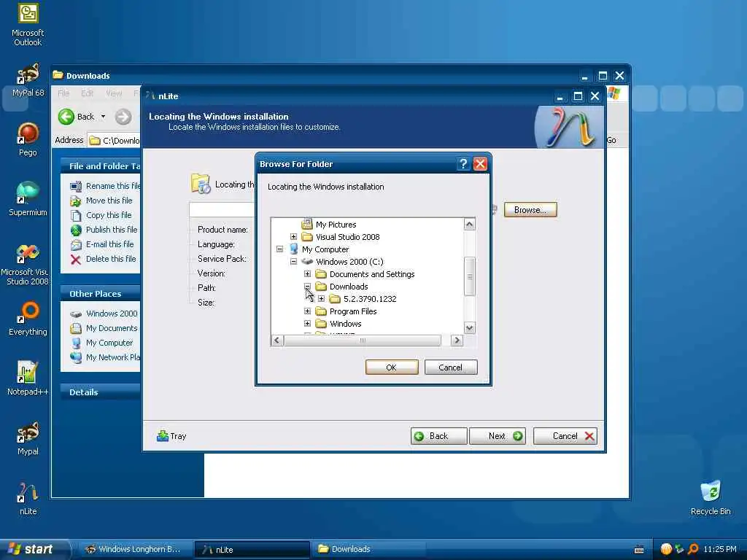Expand Documents and Settings folder node
747x560 pixels.
click(307, 274)
